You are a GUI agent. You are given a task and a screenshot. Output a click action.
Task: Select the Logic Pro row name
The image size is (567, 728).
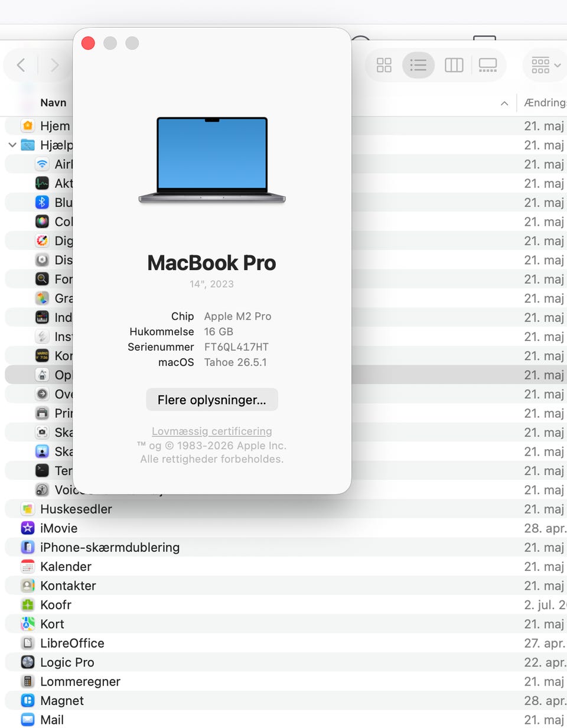(x=67, y=662)
